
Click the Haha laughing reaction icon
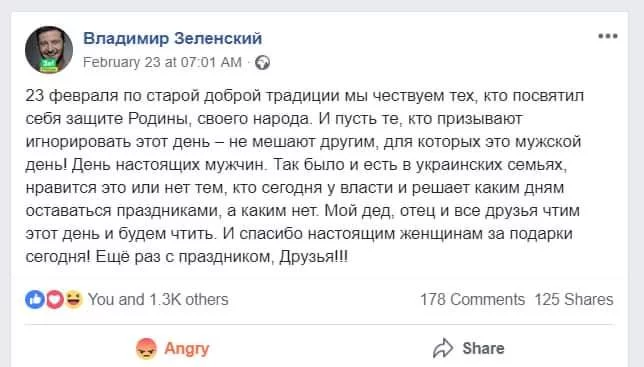pos(74,299)
